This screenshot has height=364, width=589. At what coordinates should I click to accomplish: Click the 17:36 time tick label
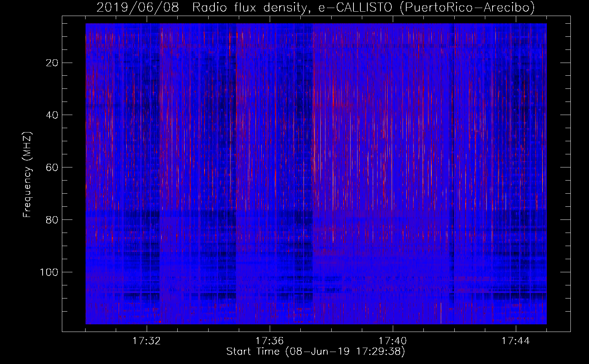[269, 341]
